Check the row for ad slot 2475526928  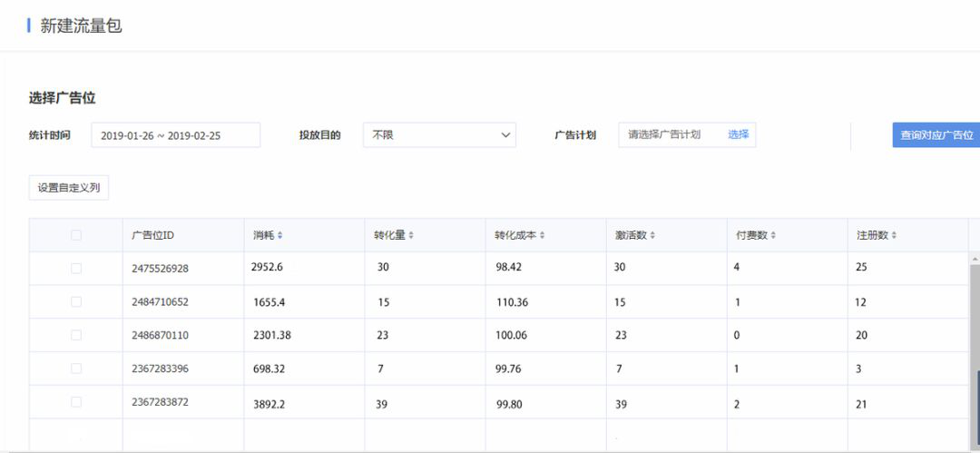76,269
